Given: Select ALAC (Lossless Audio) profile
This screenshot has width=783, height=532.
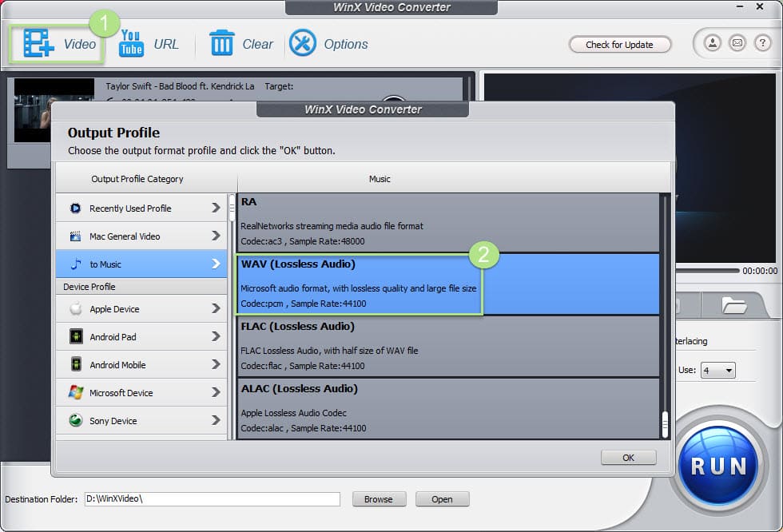Looking at the screenshot, I should [448, 408].
